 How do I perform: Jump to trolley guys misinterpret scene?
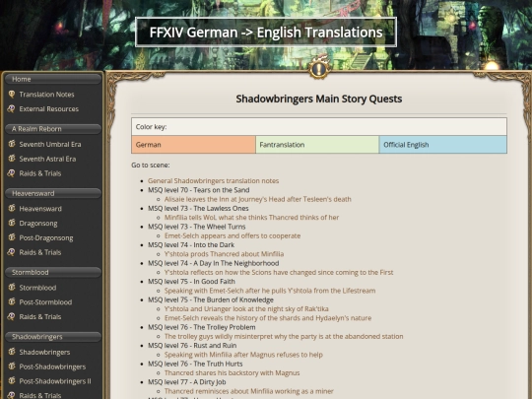point(284,337)
